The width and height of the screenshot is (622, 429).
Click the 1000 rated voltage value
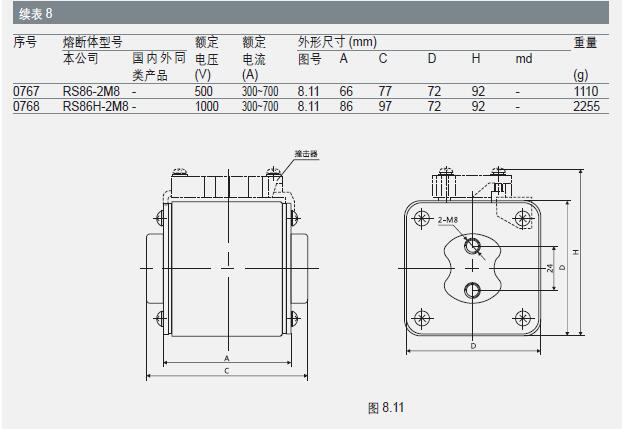tap(206, 106)
